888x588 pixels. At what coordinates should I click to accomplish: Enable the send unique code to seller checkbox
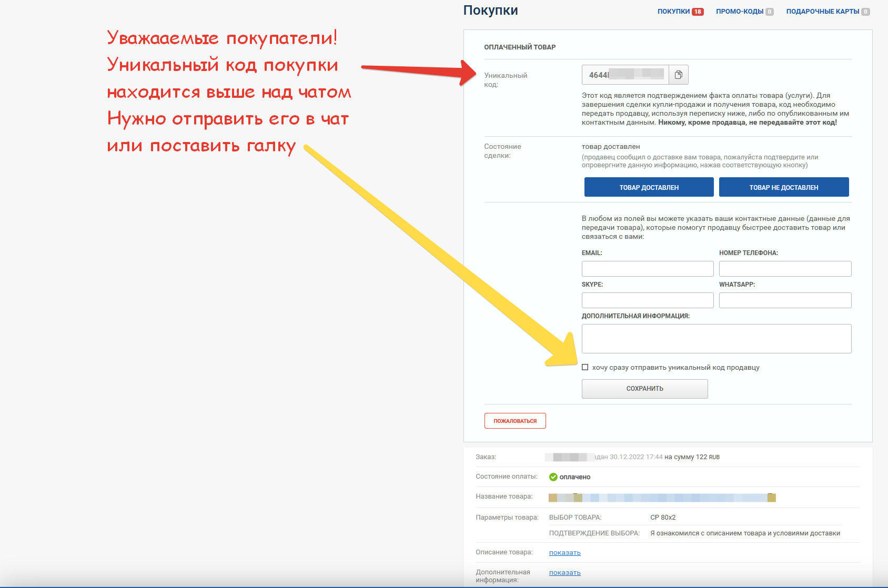(x=585, y=367)
